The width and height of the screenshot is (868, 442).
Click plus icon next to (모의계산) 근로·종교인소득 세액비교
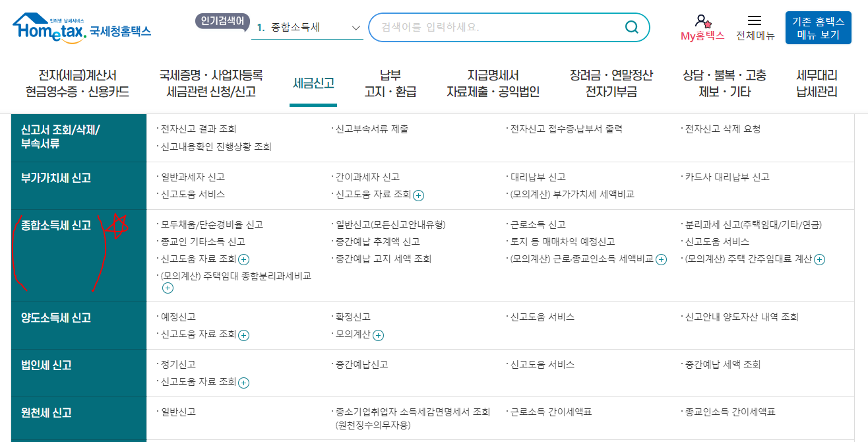coord(662,259)
